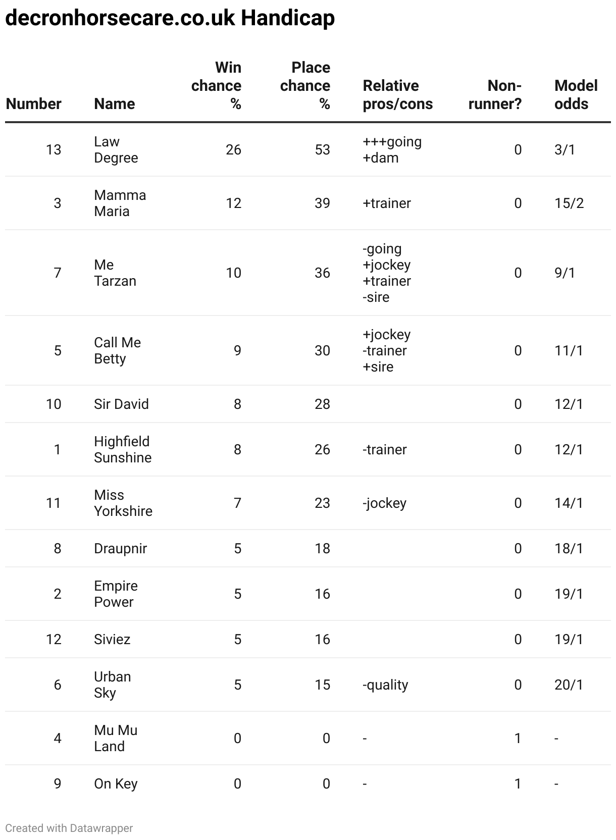Click the Place chance % column header
This screenshot has width=616, height=840.
[305, 86]
